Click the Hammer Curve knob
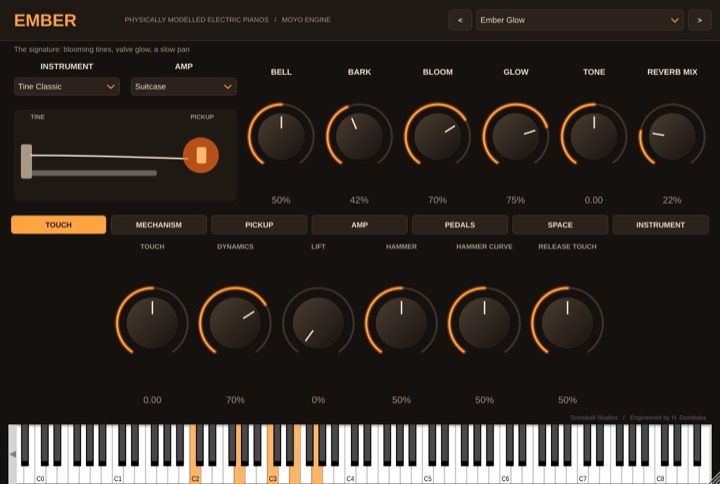720x484 pixels. coord(484,322)
